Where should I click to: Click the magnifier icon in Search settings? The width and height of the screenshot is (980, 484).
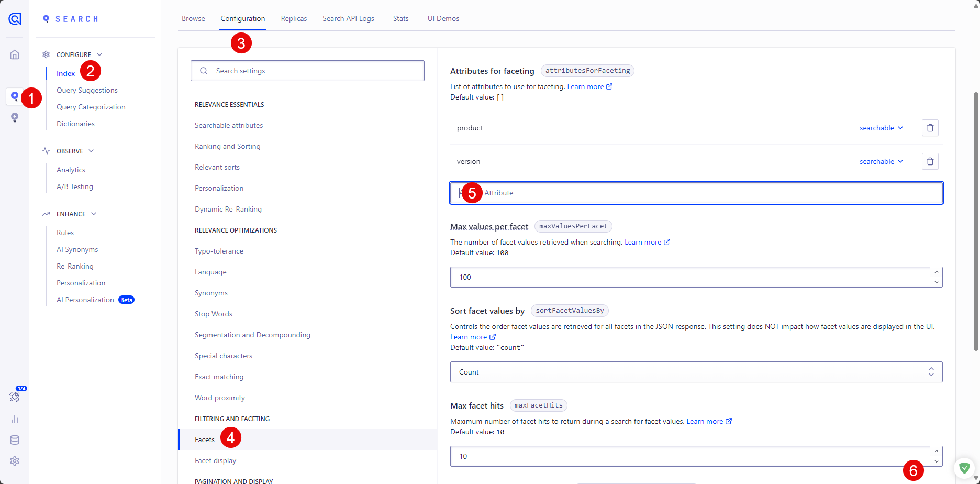coord(204,71)
